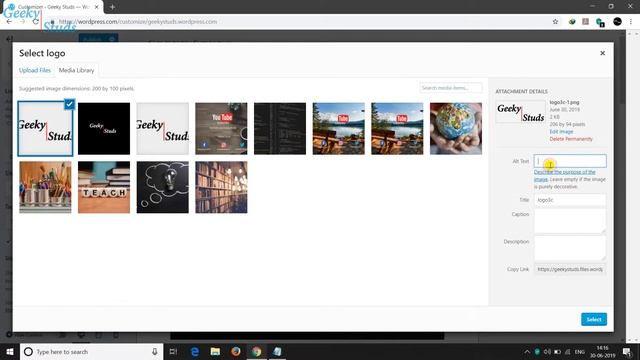The width and height of the screenshot is (640, 360).
Task: Click the ENG language indicator
Action: [x=580, y=352]
